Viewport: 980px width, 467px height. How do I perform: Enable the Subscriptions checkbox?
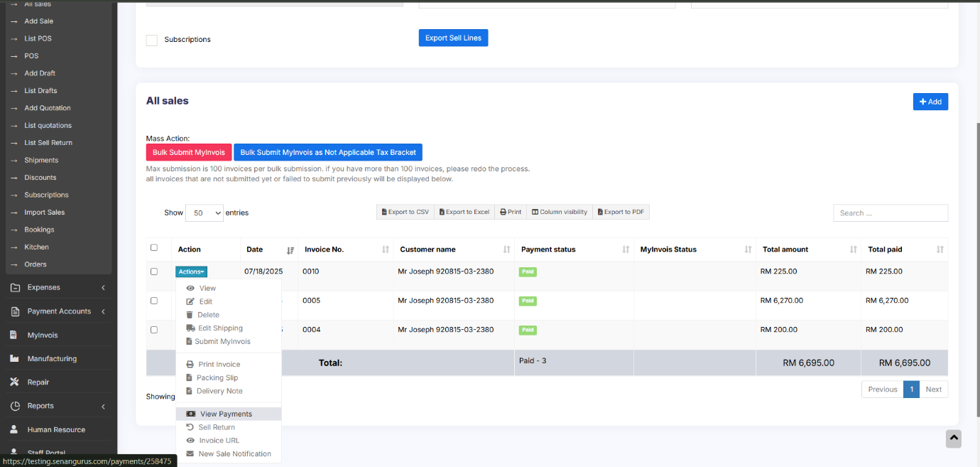(x=152, y=40)
